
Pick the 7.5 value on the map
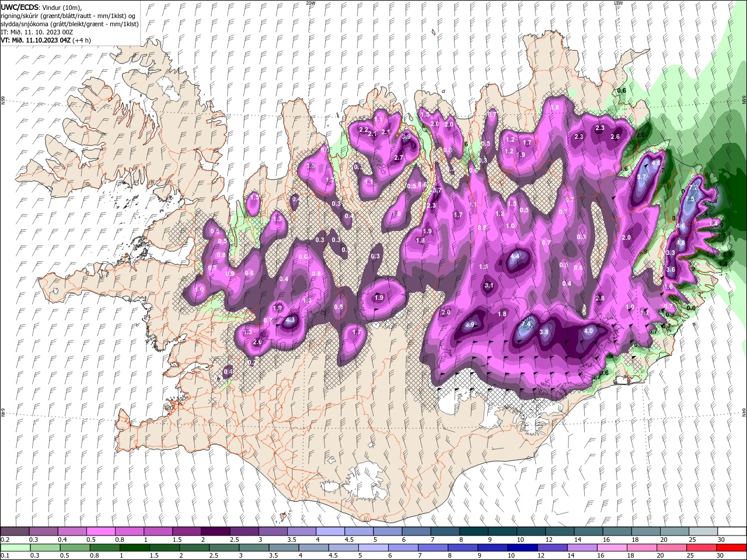point(689,199)
